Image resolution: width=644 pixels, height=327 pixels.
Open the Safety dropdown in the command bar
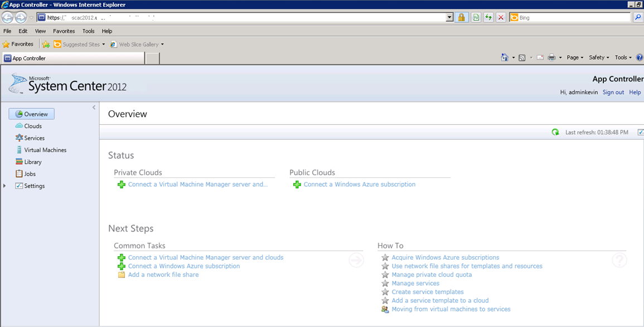[x=599, y=57]
